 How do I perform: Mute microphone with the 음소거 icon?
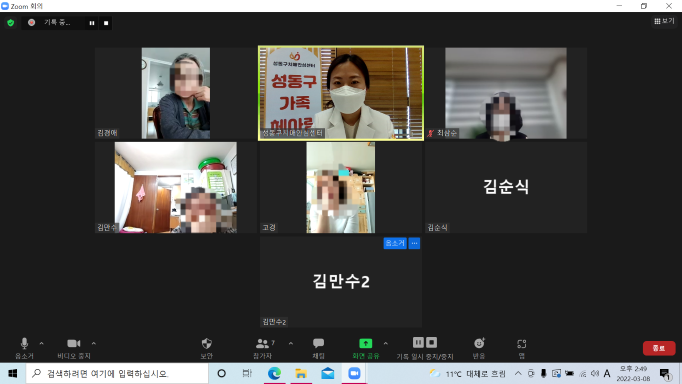click(24, 347)
